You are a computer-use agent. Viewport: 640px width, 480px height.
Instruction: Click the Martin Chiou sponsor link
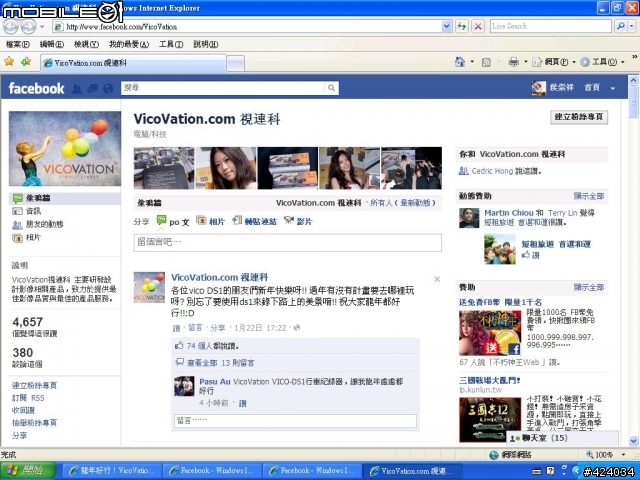point(509,213)
